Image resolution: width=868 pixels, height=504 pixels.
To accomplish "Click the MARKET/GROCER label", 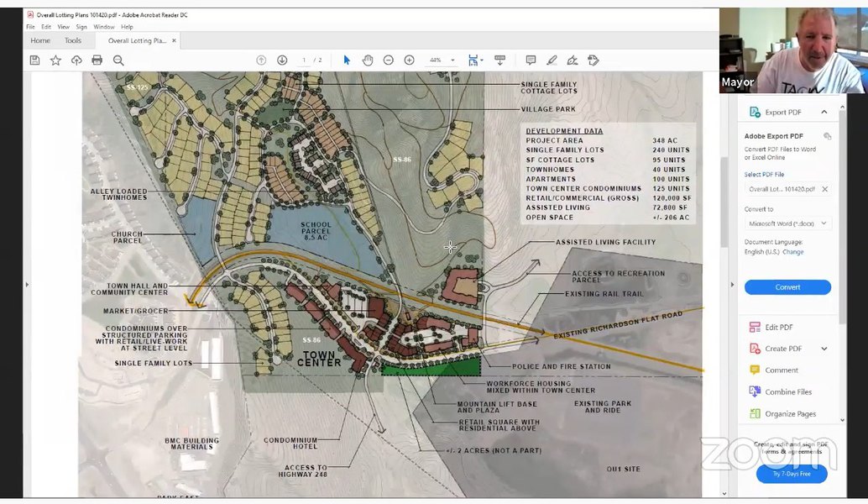I will coord(136,312).
